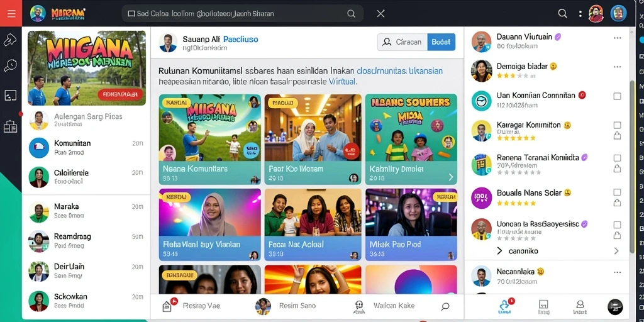This screenshot has height=322, width=644.
Task: Open the vertical dots menu in header
Action: [x=580, y=14]
